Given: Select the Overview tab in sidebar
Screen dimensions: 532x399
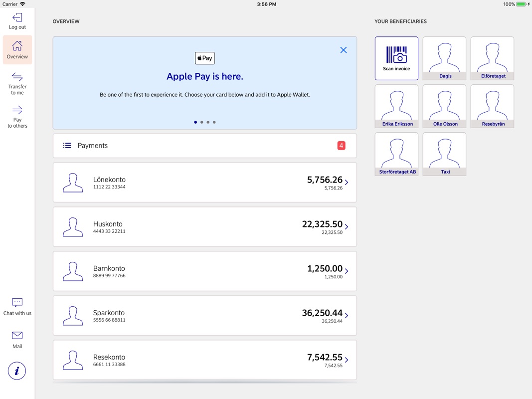Looking at the screenshot, I should coord(17,50).
